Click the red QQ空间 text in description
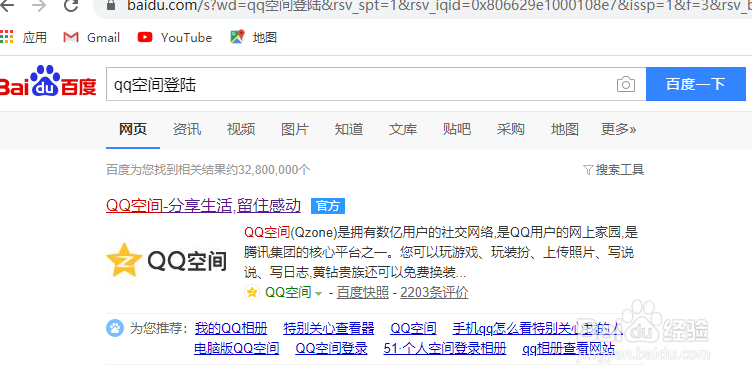This screenshot has width=752, height=380. point(267,232)
